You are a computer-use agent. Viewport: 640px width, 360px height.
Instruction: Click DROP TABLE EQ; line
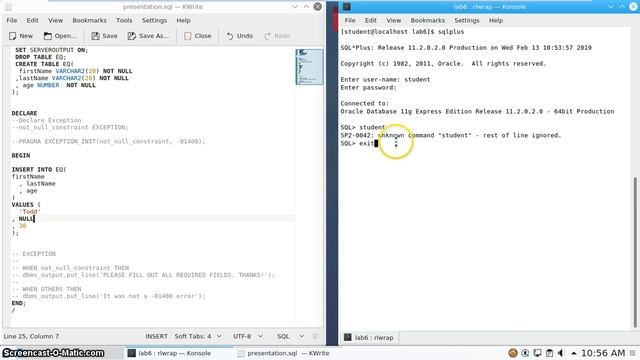(40, 57)
